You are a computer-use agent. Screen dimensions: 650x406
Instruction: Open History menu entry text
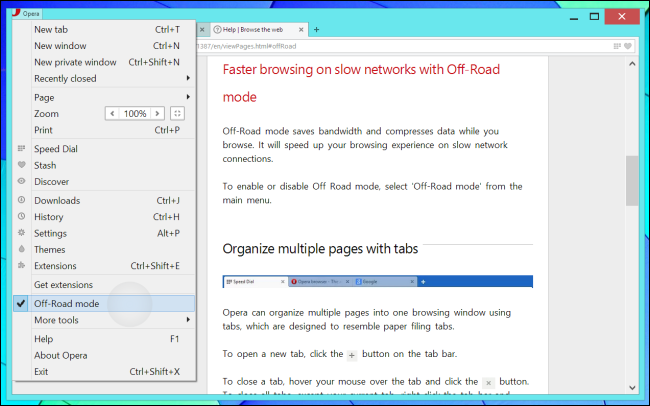tap(49, 217)
